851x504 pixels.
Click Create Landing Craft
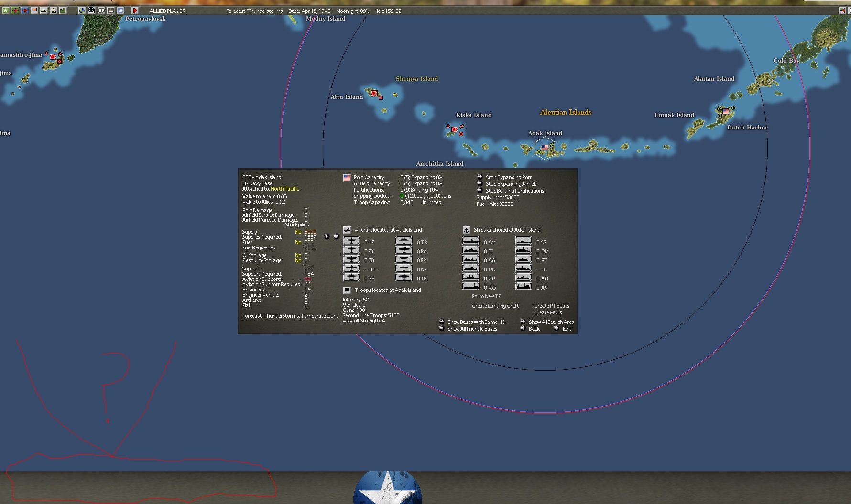pyautogui.click(x=495, y=306)
